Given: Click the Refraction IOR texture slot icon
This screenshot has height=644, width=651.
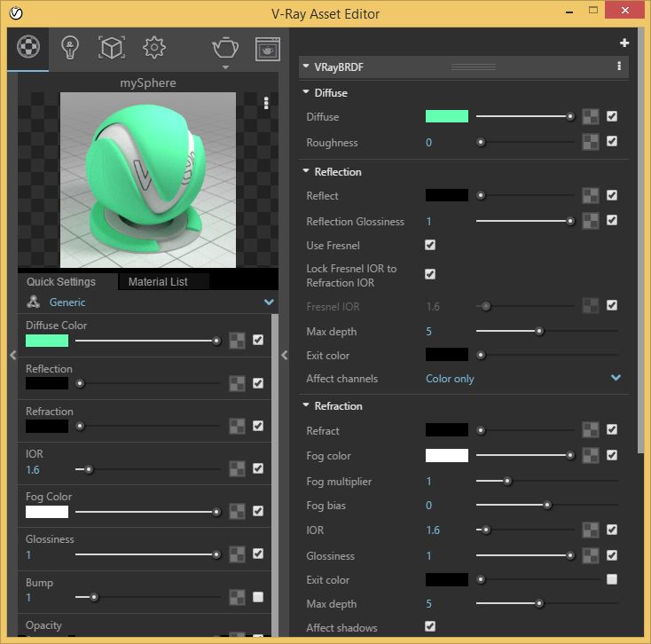Looking at the screenshot, I should tap(591, 530).
